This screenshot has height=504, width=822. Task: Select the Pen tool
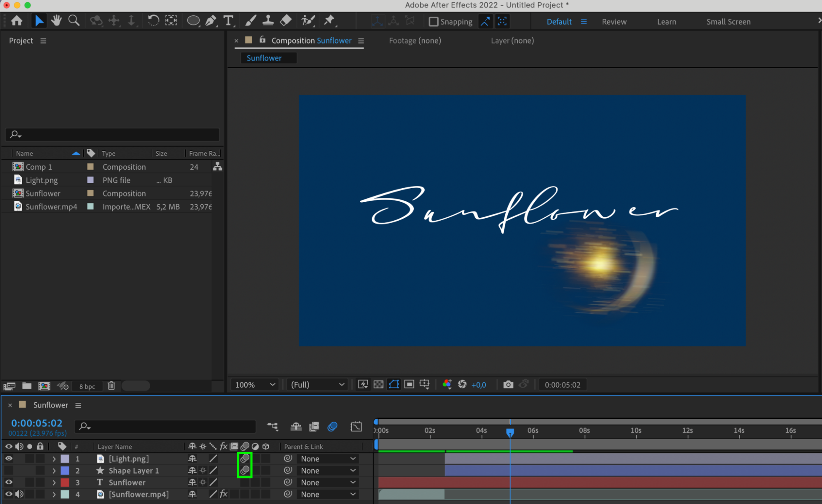point(211,20)
